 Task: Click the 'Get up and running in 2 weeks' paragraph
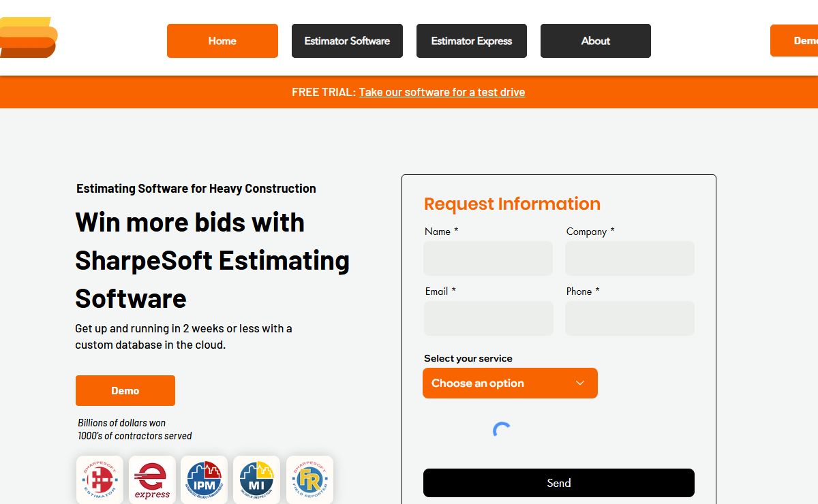(183, 336)
